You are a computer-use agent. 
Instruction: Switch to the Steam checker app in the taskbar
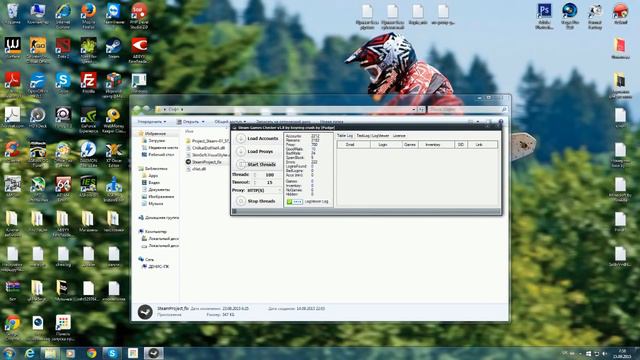(153, 353)
